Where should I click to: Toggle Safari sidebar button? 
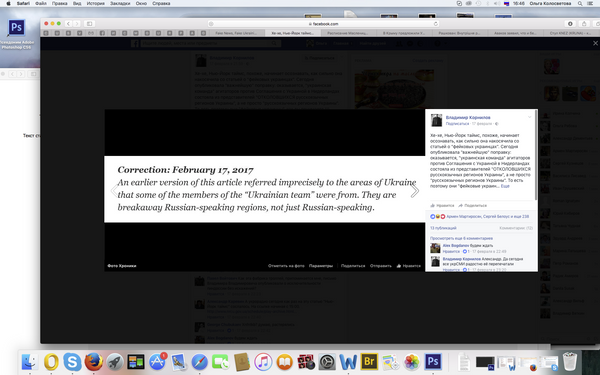point(89,24)
